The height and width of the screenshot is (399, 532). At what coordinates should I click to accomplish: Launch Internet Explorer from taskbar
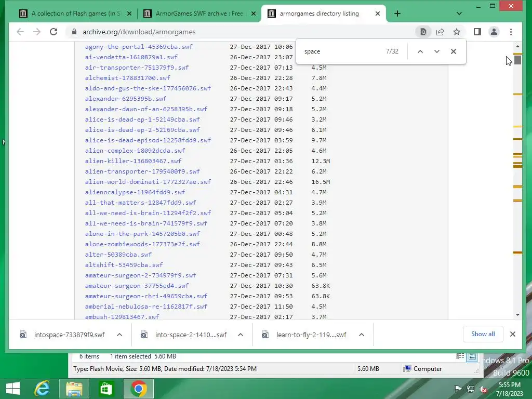point(42,388)
